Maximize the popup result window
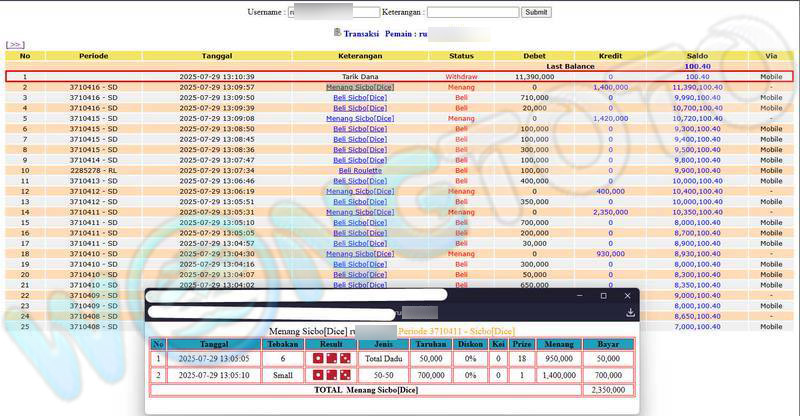Image resolution: width=800 pixels, height=416 pixels. (x=603, y=296)
